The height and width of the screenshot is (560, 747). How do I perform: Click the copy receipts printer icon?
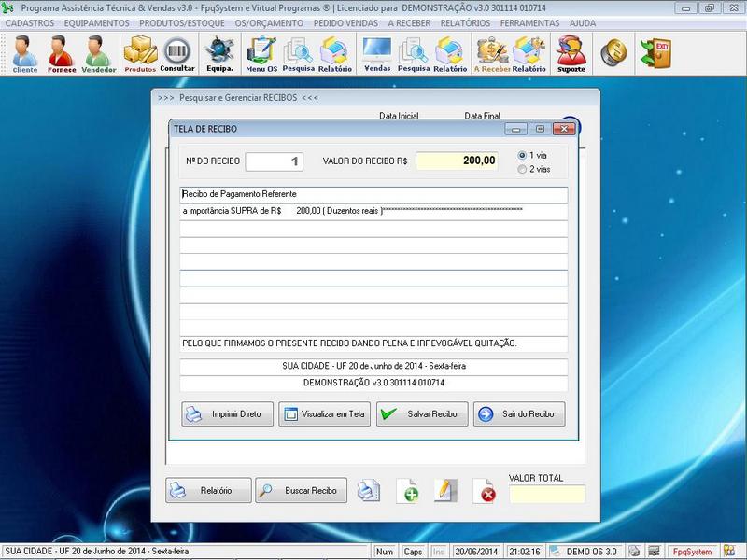[369, 491]
